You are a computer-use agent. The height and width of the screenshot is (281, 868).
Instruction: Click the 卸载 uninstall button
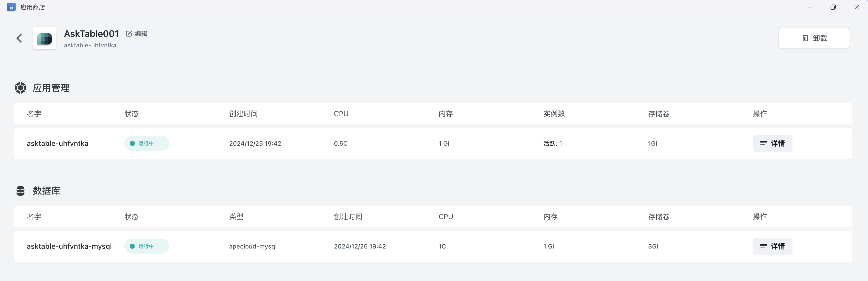click(x=814, y=38)
